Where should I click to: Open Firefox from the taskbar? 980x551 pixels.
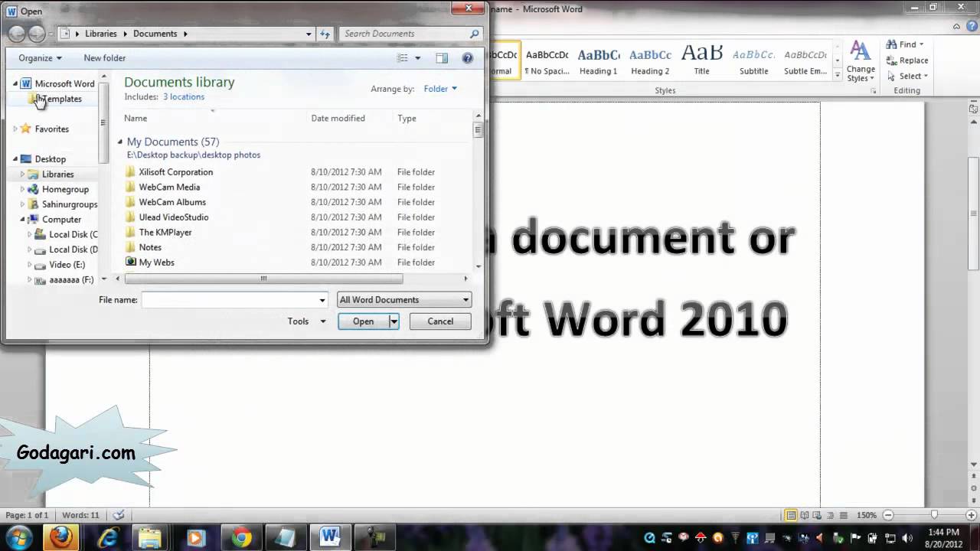point(61,536)
